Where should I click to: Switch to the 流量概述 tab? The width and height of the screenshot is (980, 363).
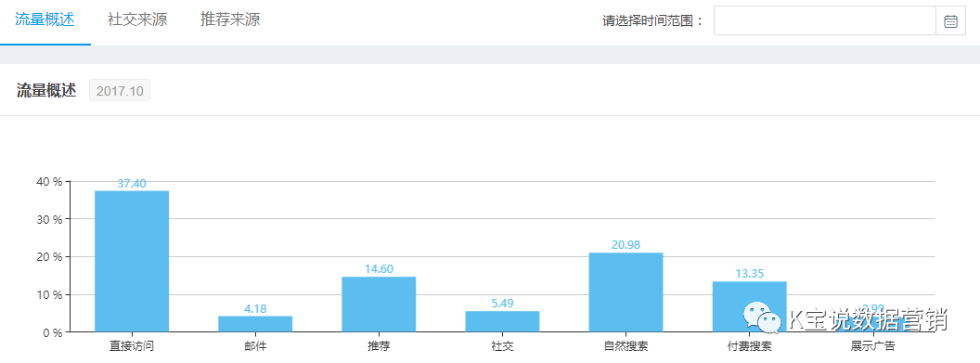coord(45,20)
